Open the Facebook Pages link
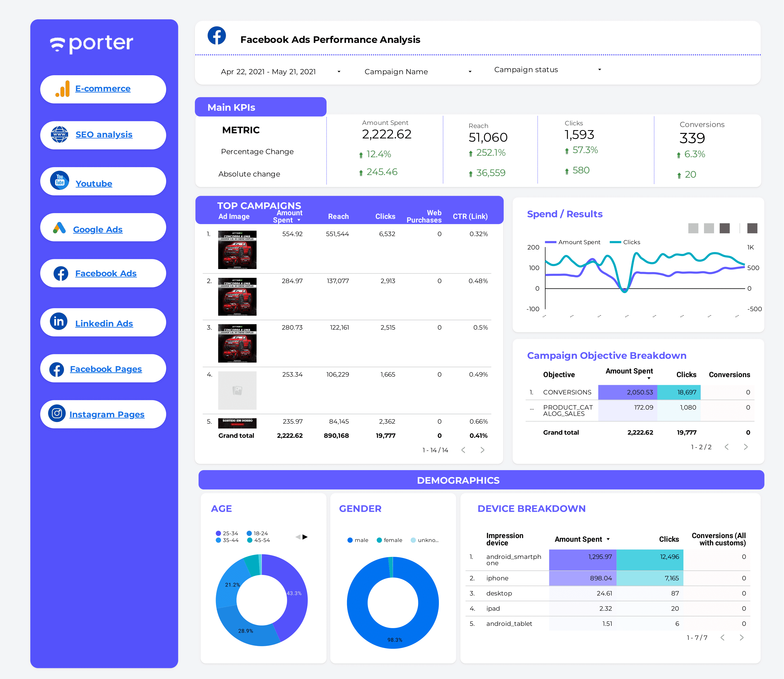Image resolution: width=784 pixels, height=679 pixels. pyautogui.click(x=106, y=369)
